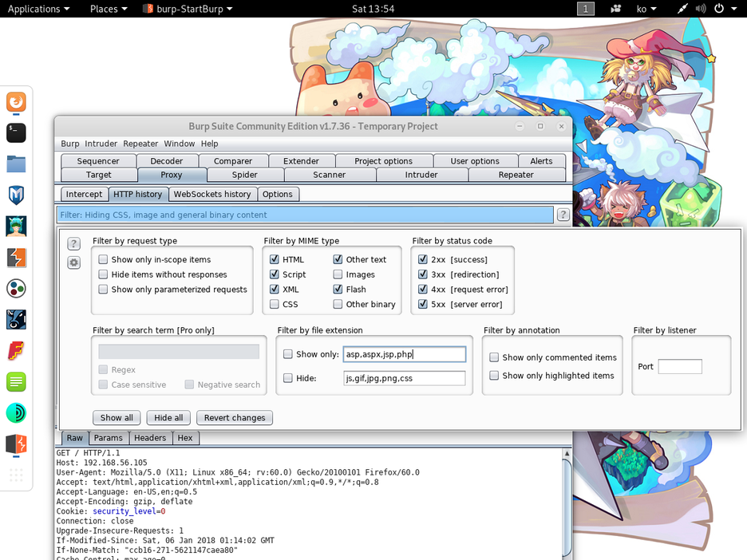Click request pane vertical scrollbar
Viewport: 747px width, 560px height.
point(567,504)
